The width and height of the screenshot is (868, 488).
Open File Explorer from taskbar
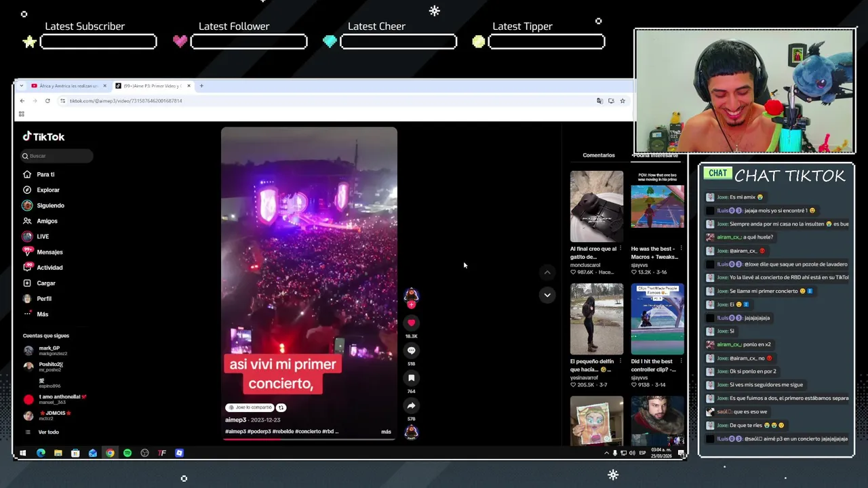click(x=58, y=453)
